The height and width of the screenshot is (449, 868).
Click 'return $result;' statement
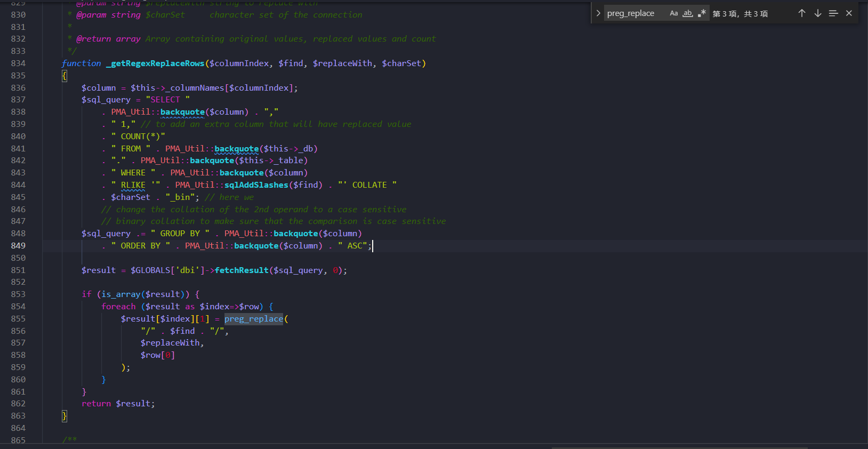tap(118, 404)
